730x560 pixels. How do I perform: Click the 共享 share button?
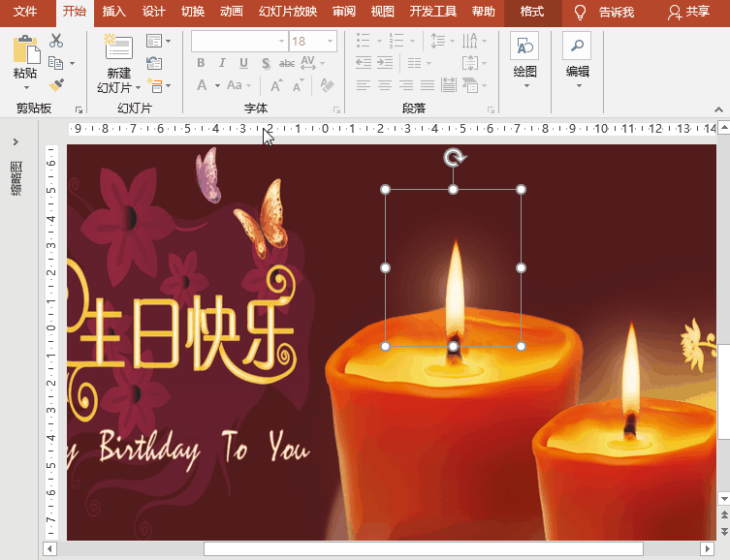point(689,12)
